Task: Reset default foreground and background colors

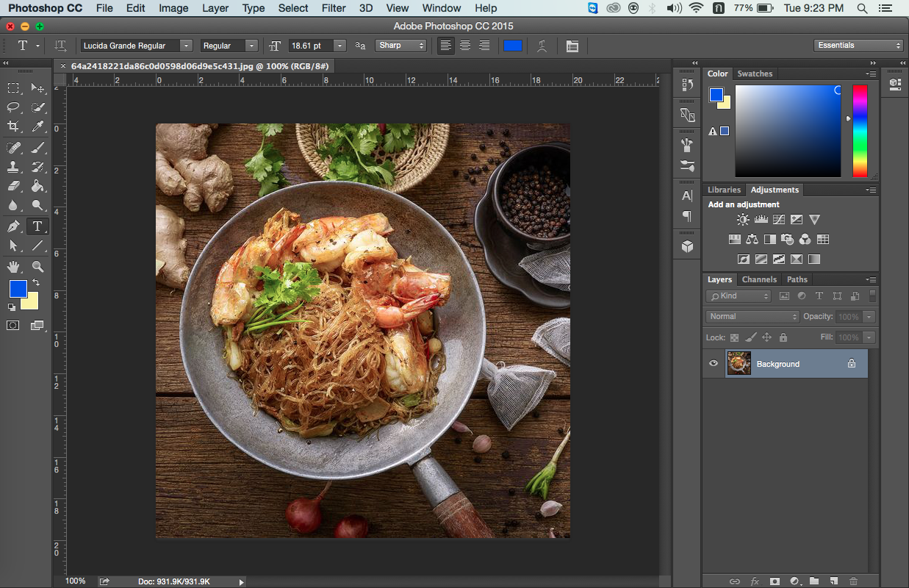Action: pos(12,306)
